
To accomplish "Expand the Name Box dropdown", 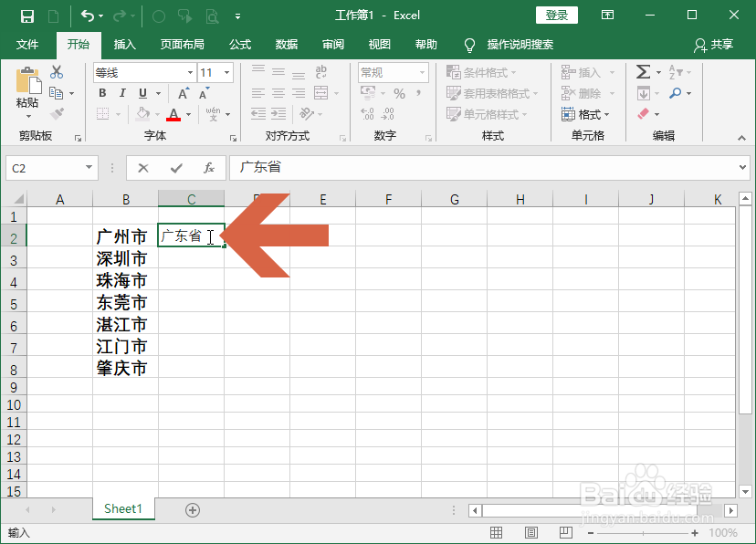I will coord(89,168).
